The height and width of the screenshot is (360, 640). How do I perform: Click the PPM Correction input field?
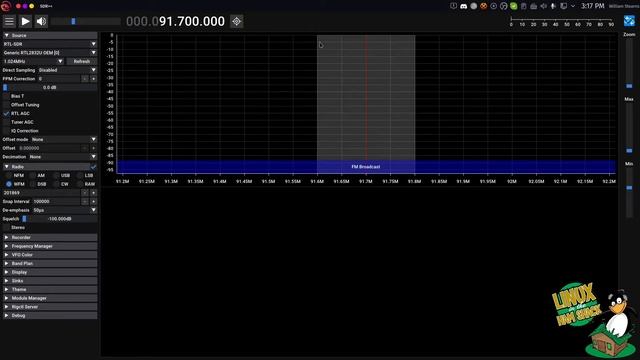(x=58, y=79)
